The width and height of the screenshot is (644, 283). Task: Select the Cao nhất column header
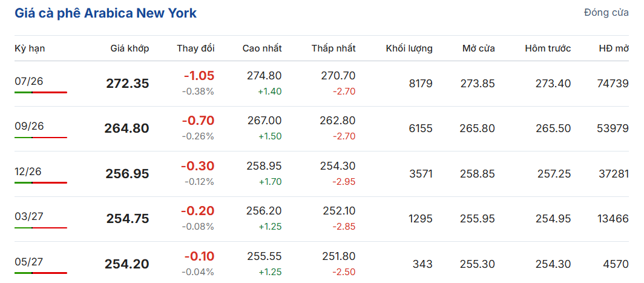(x=262, y=48)
